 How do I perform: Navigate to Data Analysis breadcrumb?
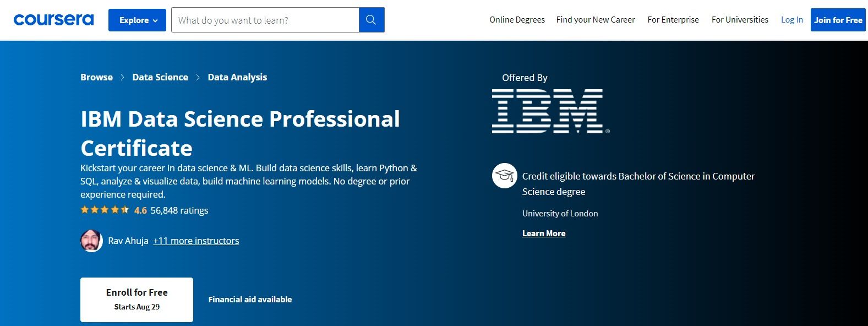[x=237, y=78]
